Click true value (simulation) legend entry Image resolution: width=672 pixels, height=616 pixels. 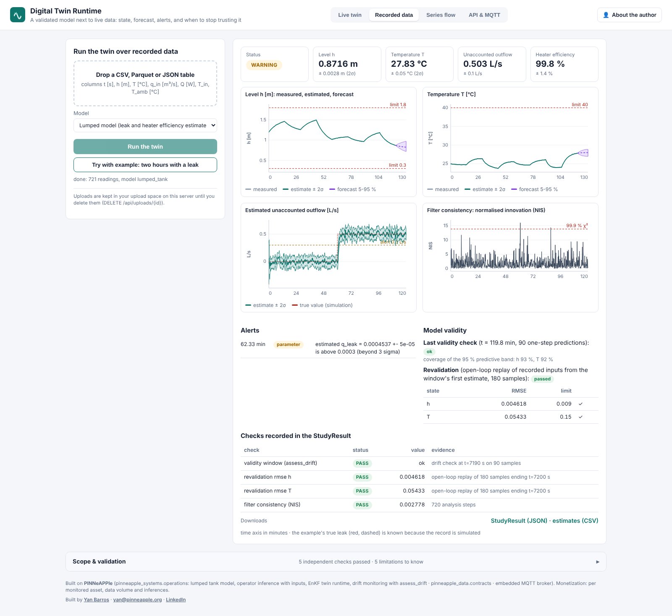click(x=322, y=305)
